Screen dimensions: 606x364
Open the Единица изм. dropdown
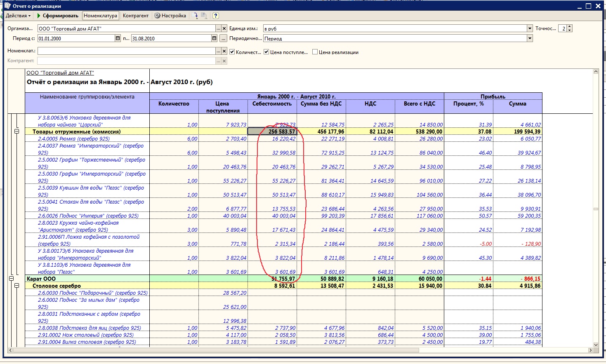(x=530, y=28)
